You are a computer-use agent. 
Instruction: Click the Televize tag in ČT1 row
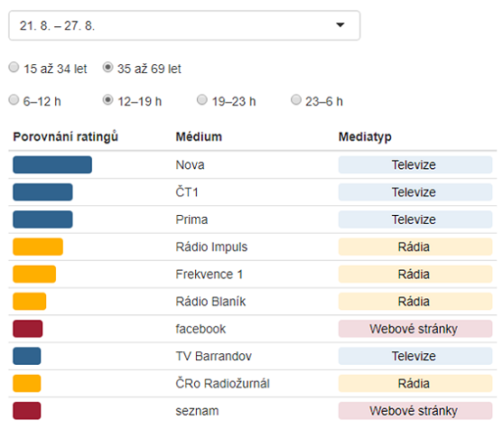pyautogui.click(x=415, y=191)
